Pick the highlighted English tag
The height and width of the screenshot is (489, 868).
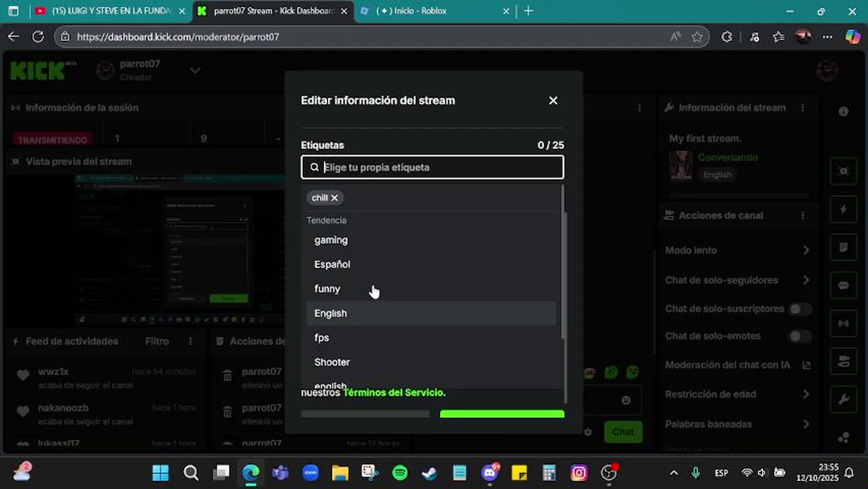pyautogui.click(x=431, y=313)
